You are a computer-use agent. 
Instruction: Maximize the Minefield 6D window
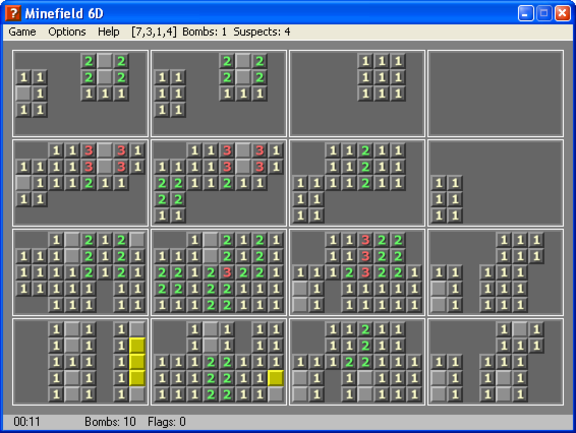tap(544, 14)
